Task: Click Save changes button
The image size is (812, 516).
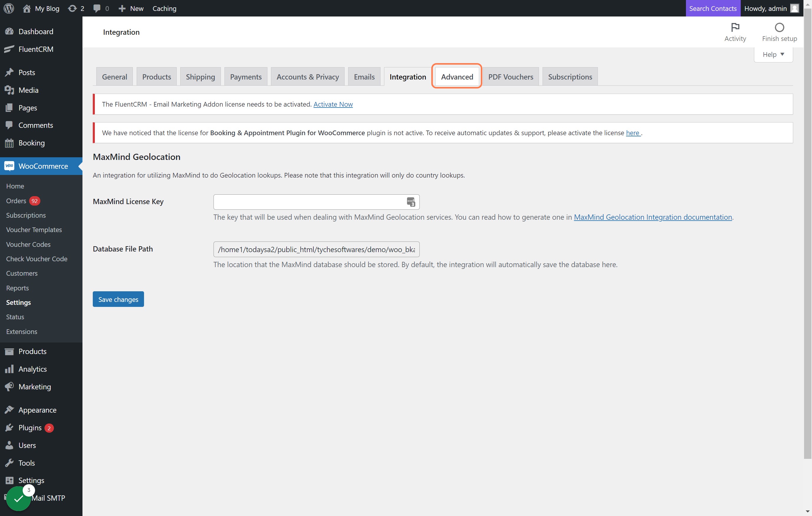Action: pos(118,299)
